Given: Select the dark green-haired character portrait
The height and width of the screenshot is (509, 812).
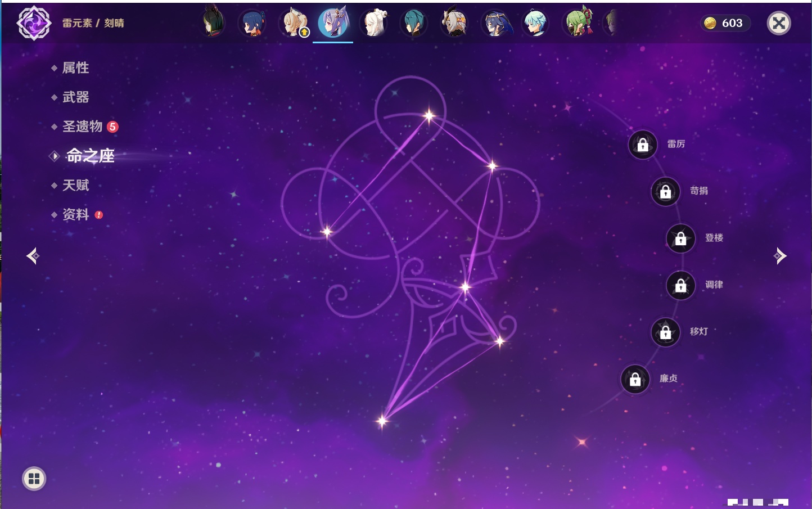Looking at the screenshot, I should pos(213,23).
